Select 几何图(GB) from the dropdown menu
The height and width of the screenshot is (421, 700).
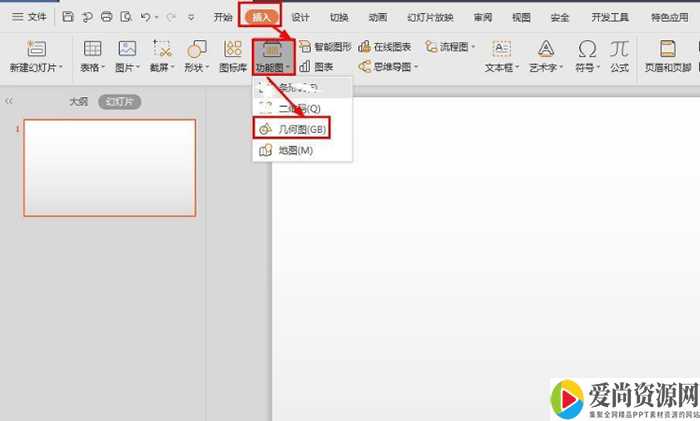292,128
